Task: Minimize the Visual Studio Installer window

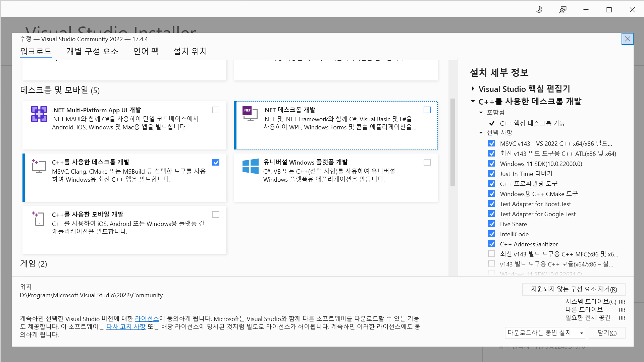Action: click(x=586, y=10)
